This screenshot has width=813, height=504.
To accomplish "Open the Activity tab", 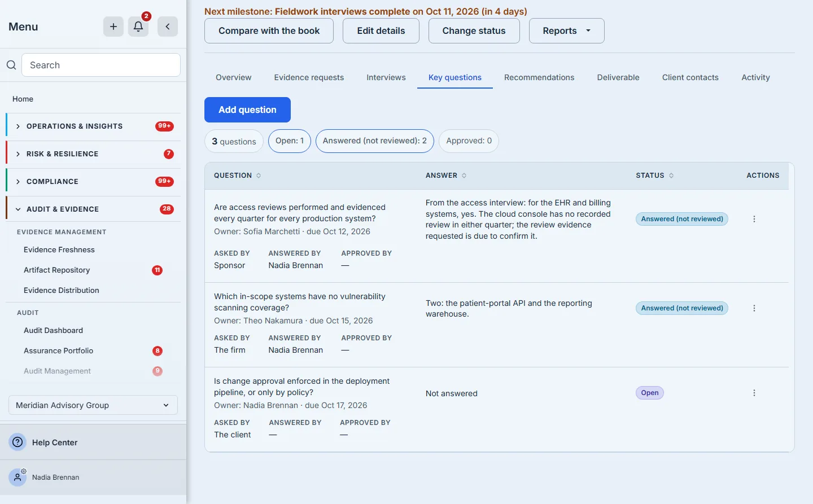I will (755, 77).
